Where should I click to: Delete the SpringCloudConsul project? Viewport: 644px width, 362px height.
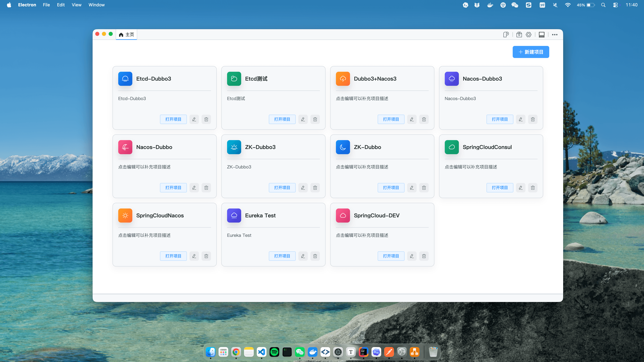pos(533,188)
